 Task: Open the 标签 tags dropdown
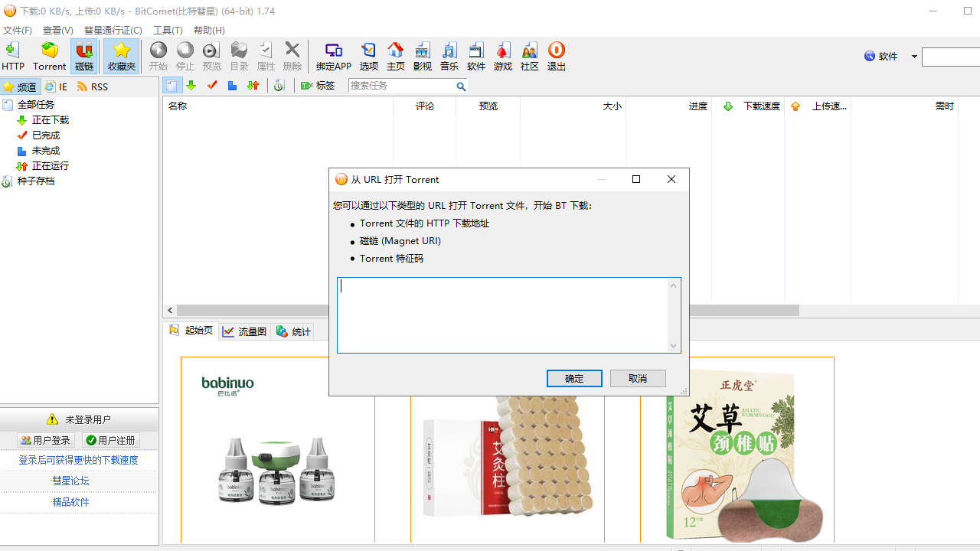318,86
